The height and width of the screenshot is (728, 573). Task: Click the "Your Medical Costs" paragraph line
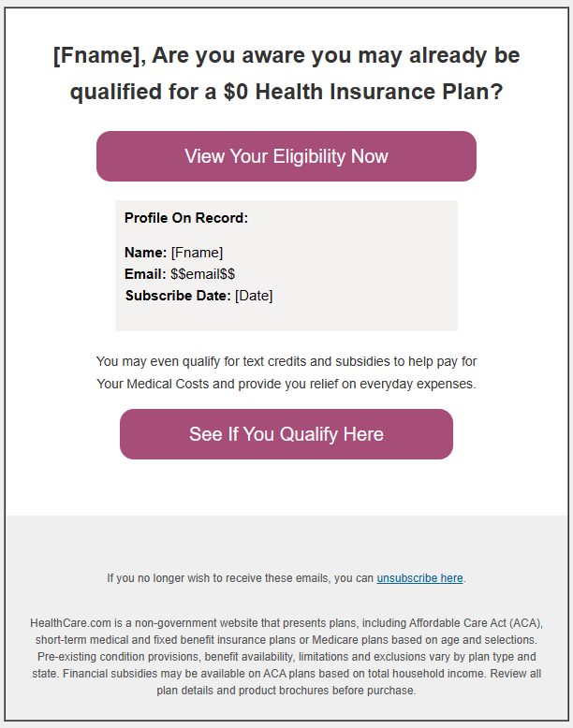[286, 384]
